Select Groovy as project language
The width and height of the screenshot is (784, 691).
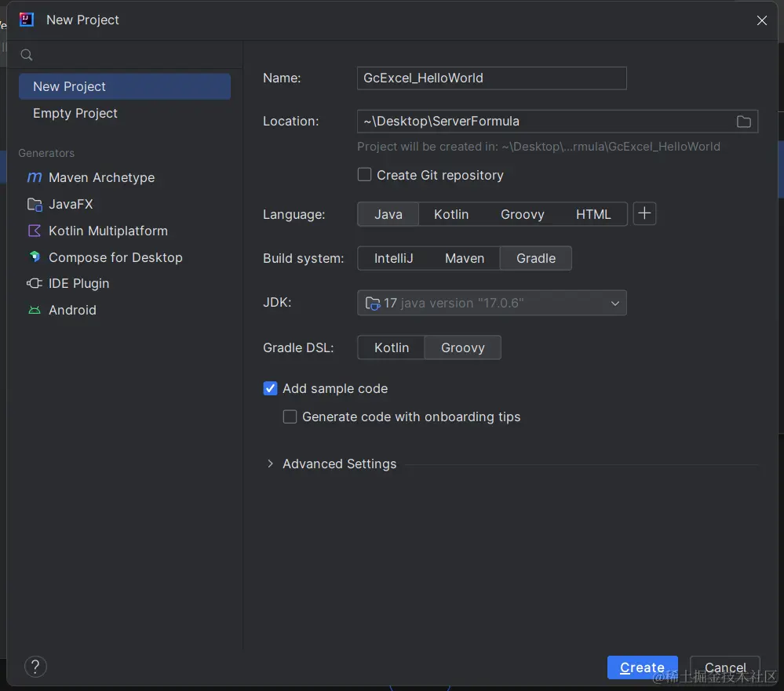[x=522, y=214]
